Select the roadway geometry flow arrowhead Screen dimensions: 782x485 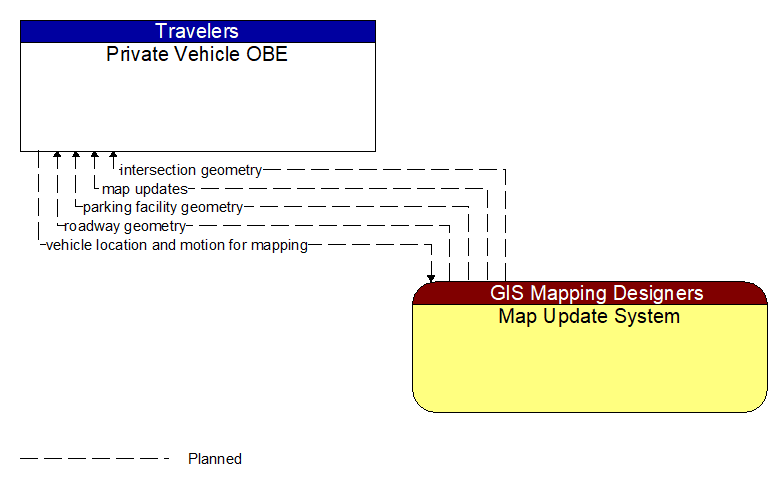[x=57, y=157]
